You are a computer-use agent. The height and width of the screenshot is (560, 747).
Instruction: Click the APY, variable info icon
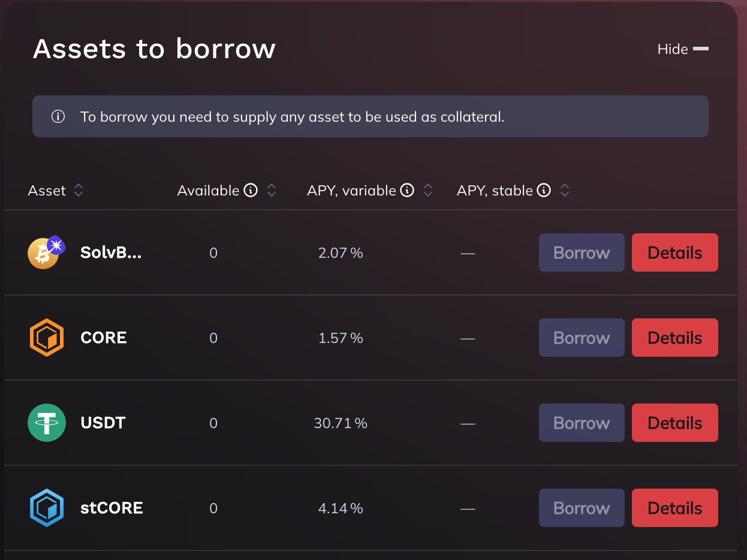coord(407,191)
